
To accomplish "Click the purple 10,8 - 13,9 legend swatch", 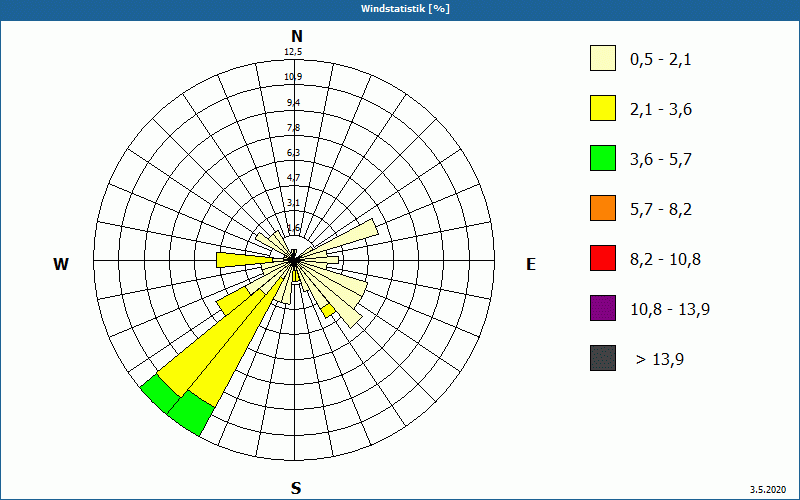I will [603, 308].
